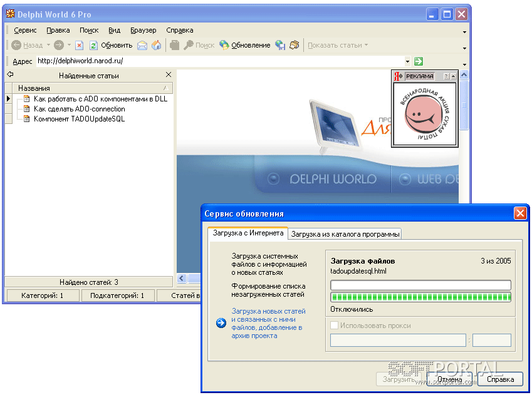Click the green Go arrow next to address
The width and height of the screenshot is (532, 395).
coord(419,61)
